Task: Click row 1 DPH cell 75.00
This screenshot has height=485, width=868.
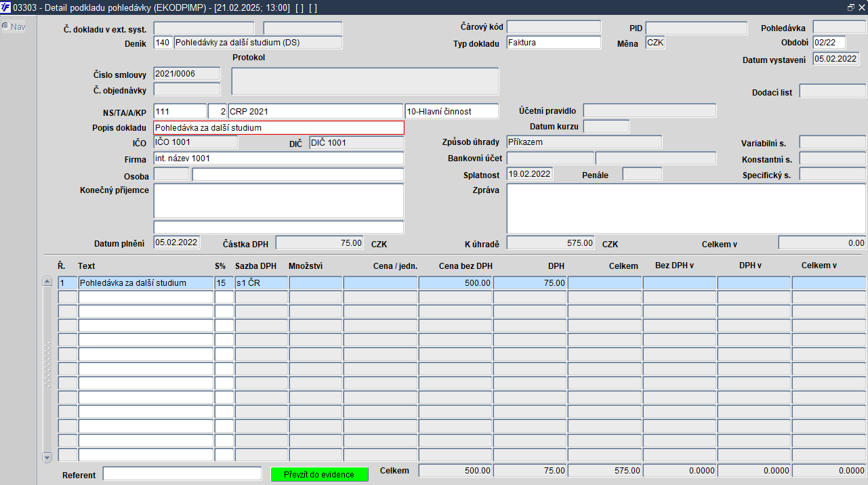Action: [530, 283]
